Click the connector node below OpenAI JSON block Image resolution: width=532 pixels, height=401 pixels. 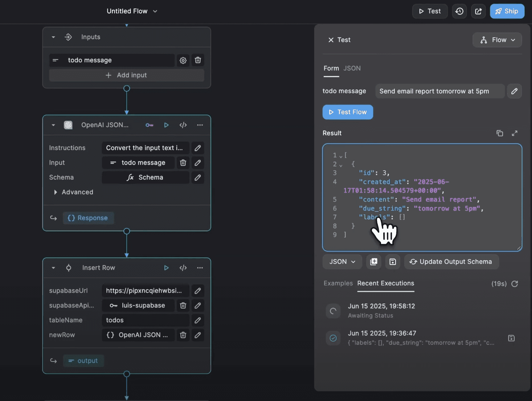click(x=127, y=231)
